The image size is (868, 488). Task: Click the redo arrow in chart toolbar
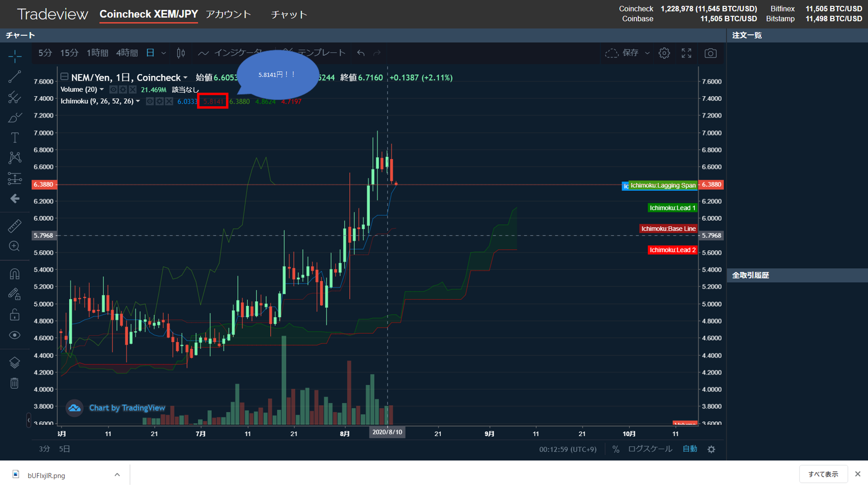(377, 53)
